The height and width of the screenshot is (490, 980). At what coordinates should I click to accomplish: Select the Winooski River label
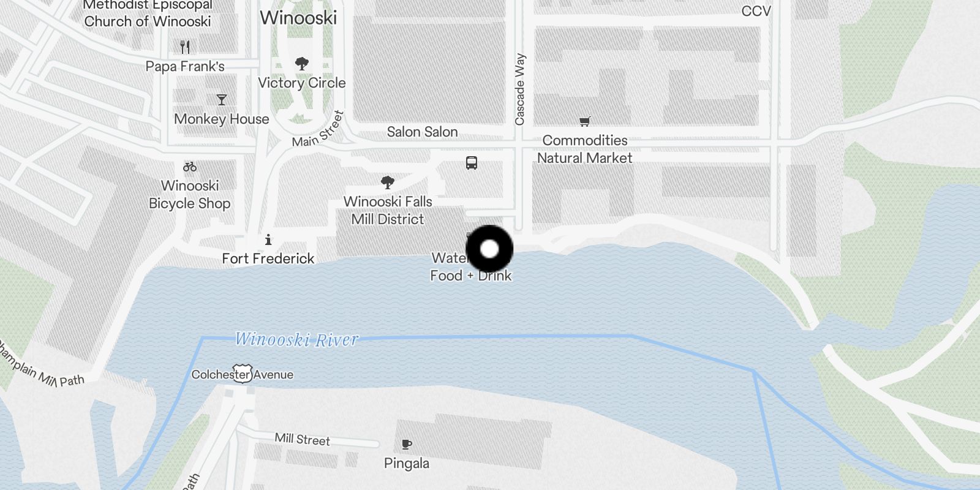[297, 339]
